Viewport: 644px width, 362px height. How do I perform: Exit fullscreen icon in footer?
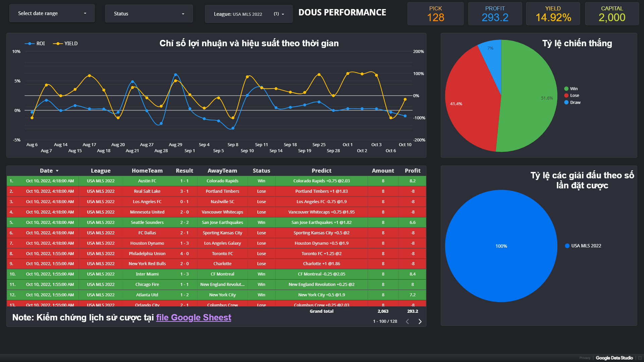640,358
